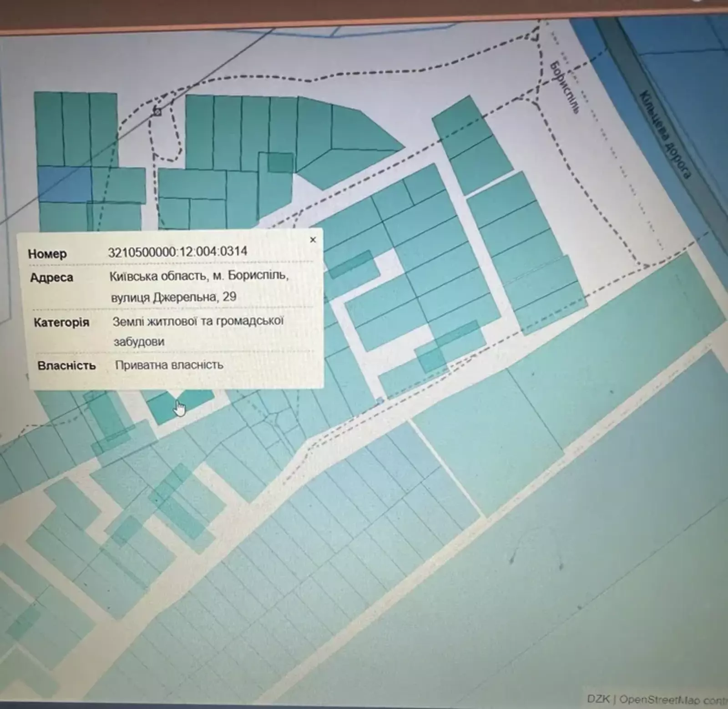Click the Адреса label in popup
The height and width of the screenshot is (709, 728).
[51, 278]
